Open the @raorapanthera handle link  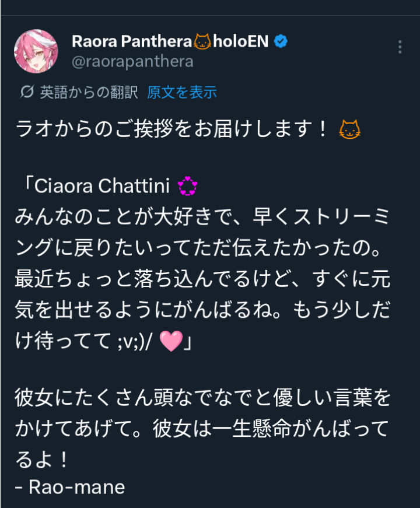[x=132, y=61]
